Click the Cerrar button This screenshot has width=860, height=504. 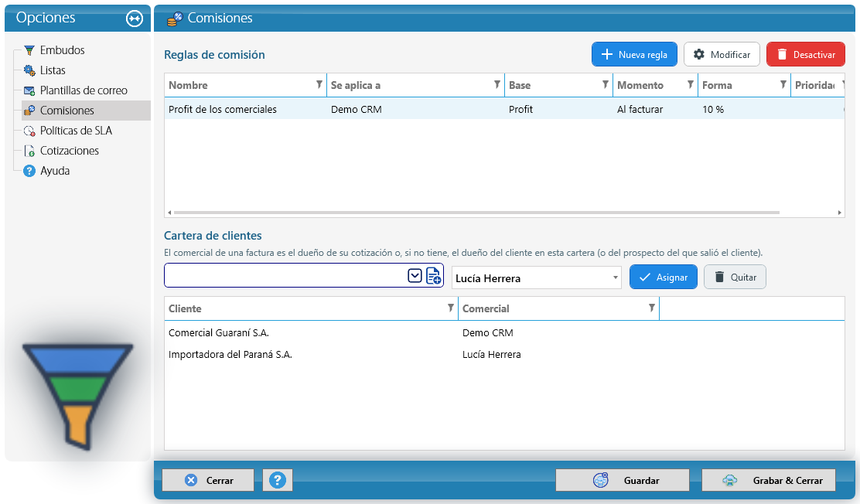click(x=208, y=480)
